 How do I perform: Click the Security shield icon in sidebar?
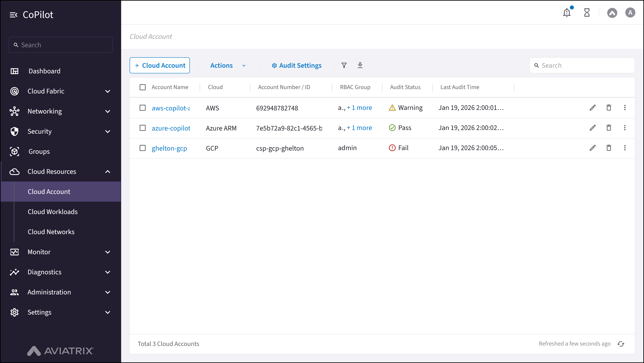[x=15, y=131]
